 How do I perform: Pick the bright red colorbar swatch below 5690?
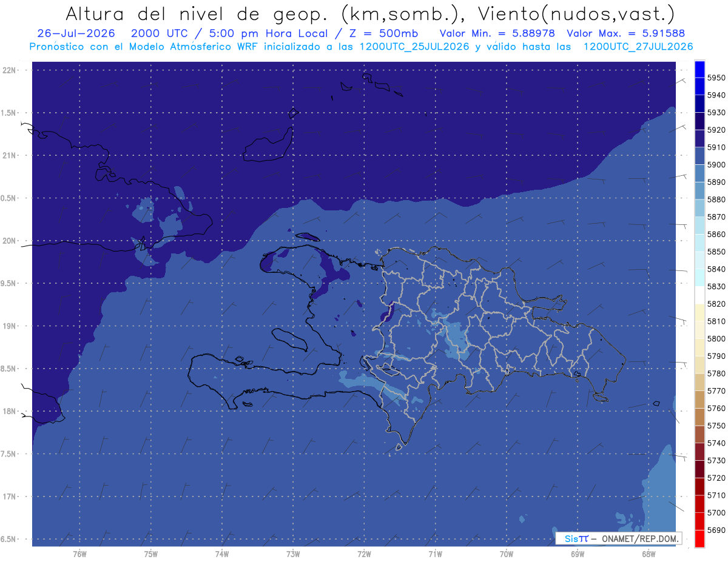pyautogui.click(x=699, y=538)
